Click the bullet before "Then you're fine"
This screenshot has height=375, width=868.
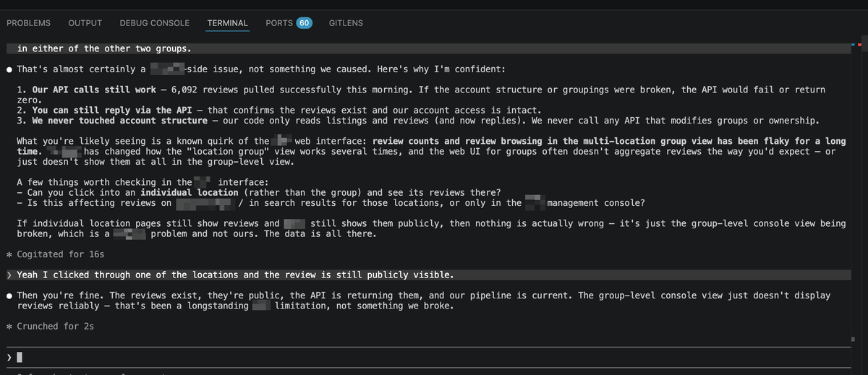9,296
